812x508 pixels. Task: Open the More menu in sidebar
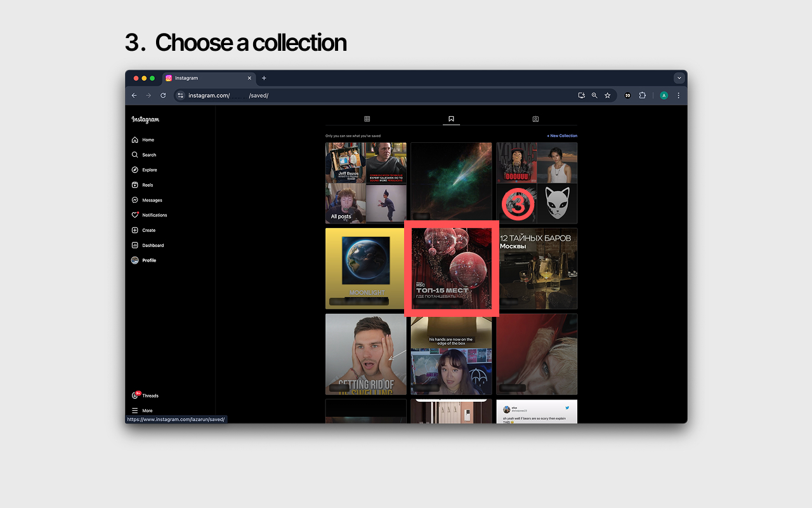141,411
